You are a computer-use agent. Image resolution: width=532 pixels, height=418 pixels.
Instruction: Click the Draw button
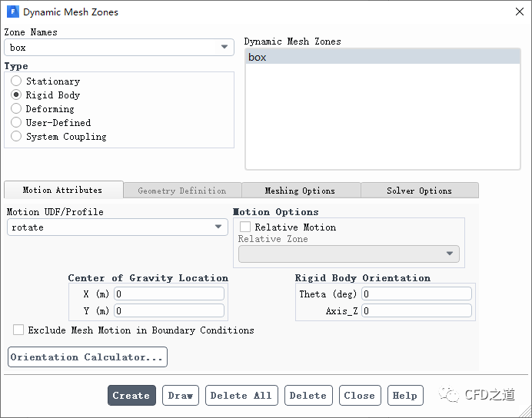181,396
